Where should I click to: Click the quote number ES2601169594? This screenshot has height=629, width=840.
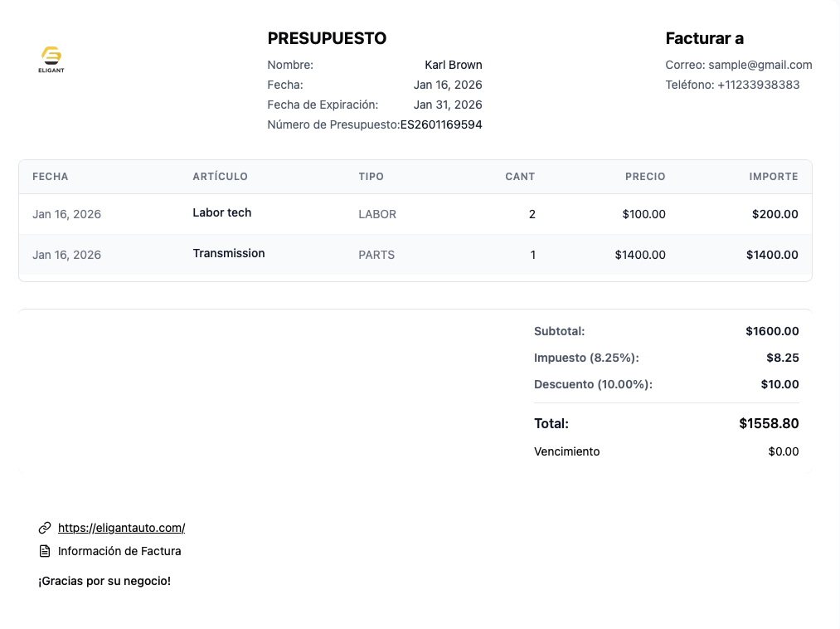pos(441,124)
